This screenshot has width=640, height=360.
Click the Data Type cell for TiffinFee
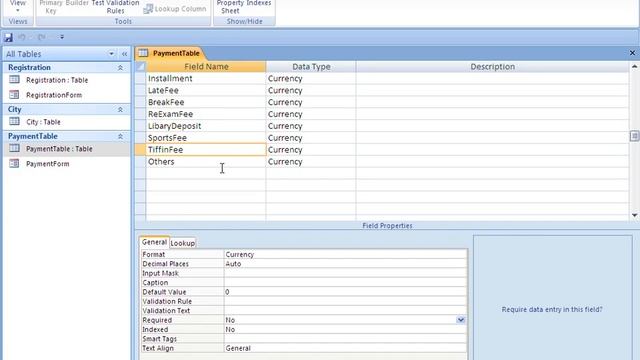[311, 150]
